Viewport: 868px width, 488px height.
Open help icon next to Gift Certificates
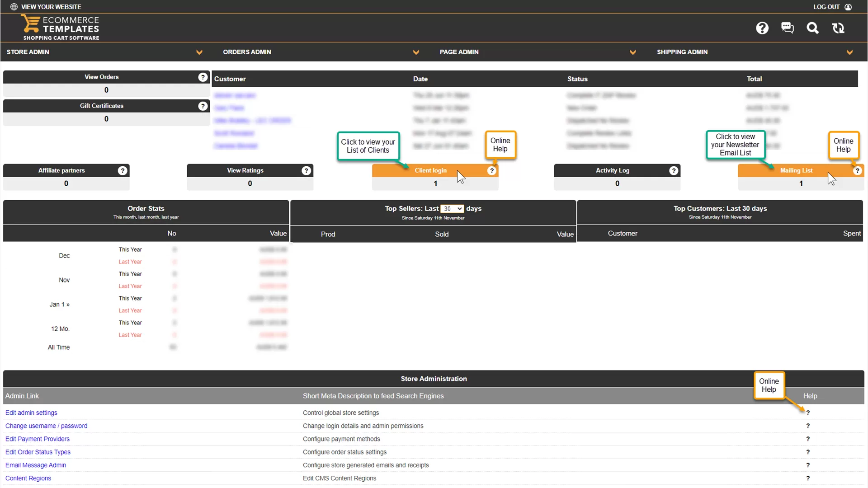[203, 106]
